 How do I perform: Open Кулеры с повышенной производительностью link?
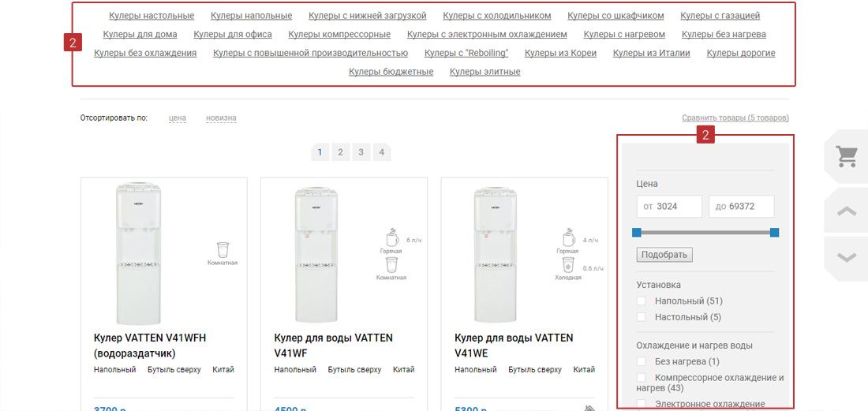tap(311, 53)
